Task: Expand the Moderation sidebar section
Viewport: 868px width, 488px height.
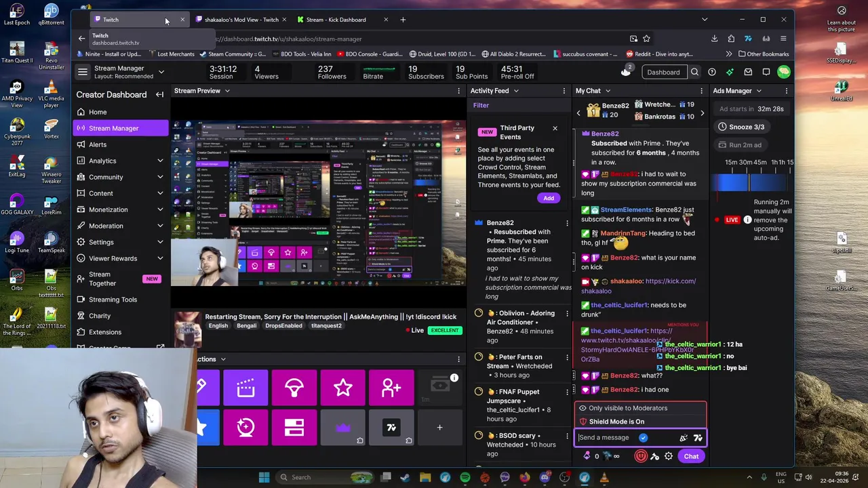Action: 160,226
